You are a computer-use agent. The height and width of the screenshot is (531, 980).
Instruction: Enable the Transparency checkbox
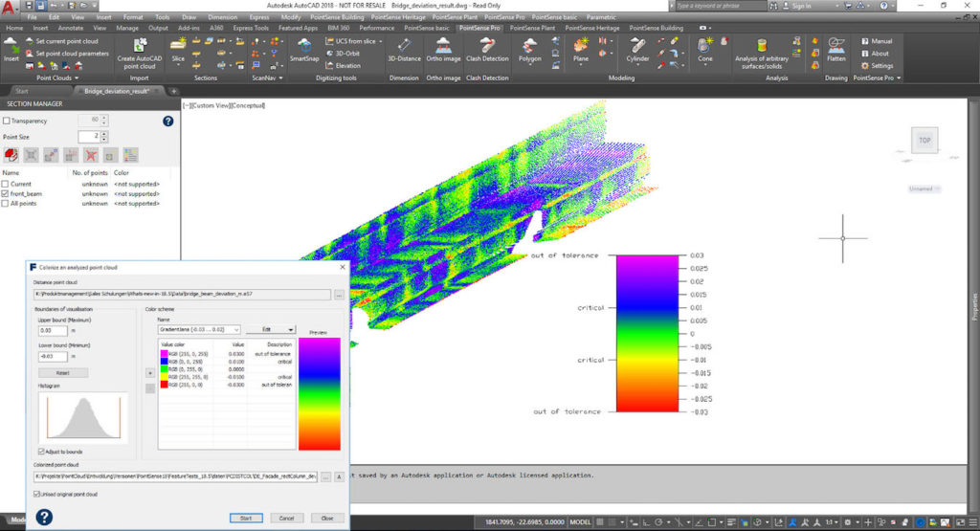(8, 122)
